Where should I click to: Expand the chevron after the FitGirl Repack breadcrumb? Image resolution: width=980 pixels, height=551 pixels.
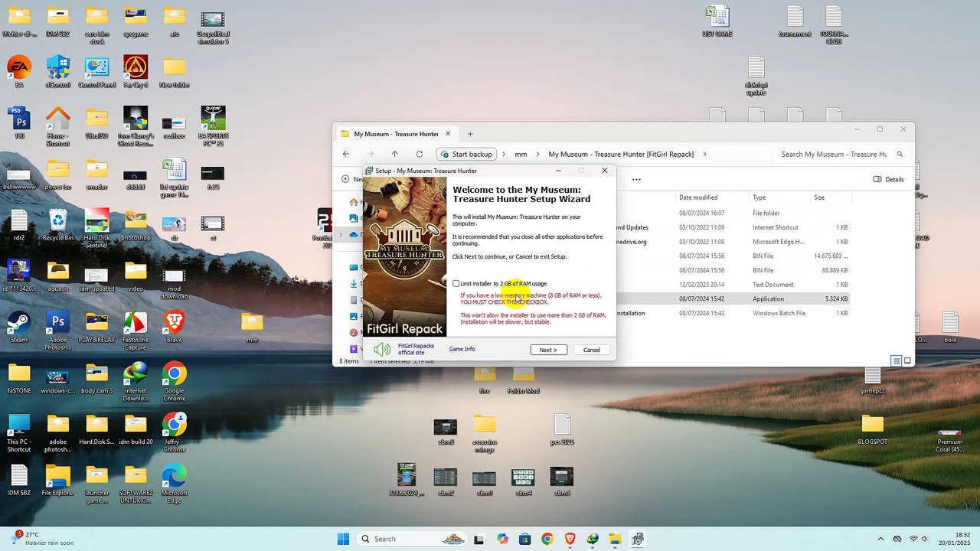[x=704, y=154]
